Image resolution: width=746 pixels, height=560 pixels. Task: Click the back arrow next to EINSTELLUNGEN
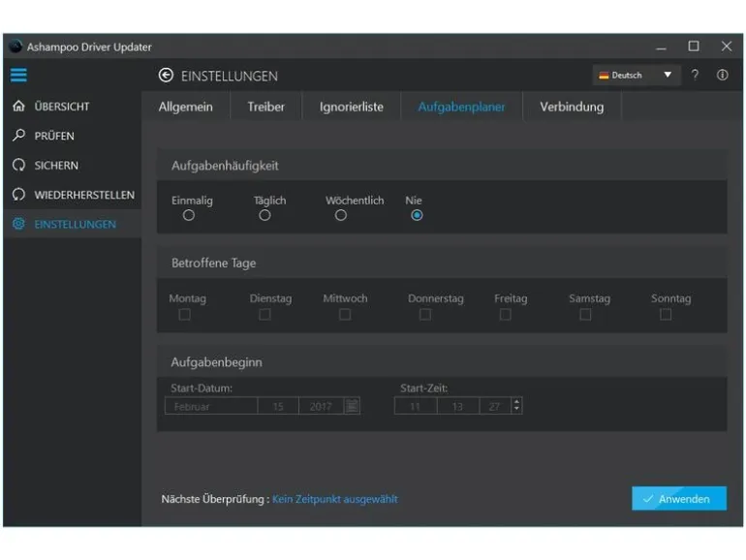click(x=166, y=76)
